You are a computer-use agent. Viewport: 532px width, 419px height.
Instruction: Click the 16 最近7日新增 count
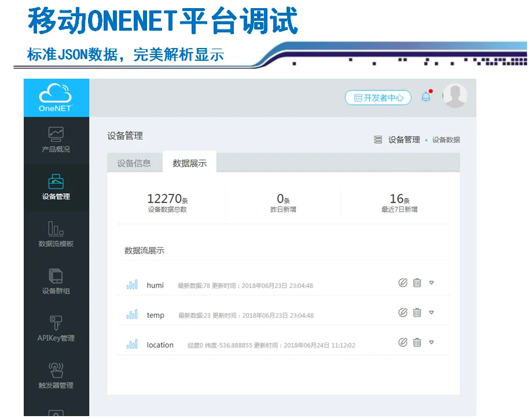pyautogui.click(x=399, y=203)
